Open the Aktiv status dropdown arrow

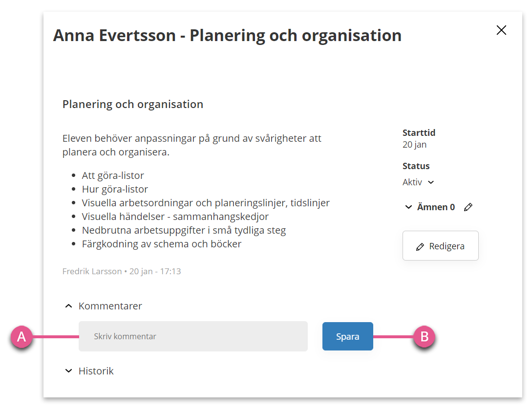[x=431, y=182]
